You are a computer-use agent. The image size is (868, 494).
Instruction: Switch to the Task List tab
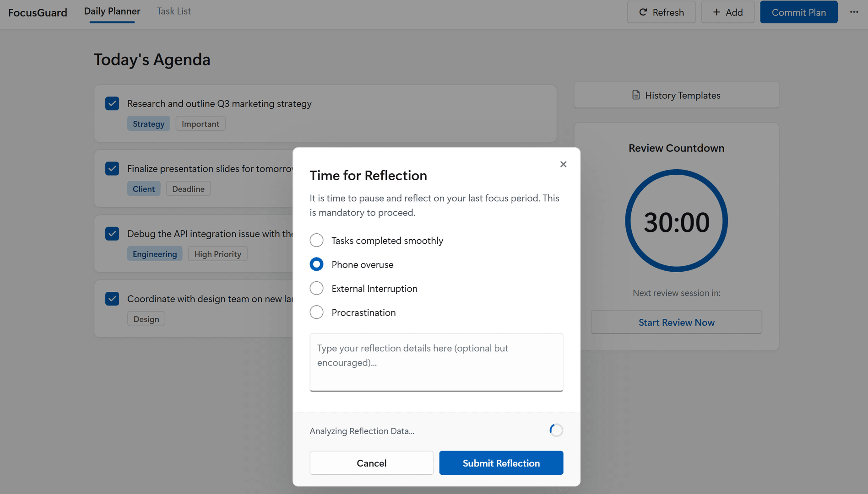coord(174,11)
